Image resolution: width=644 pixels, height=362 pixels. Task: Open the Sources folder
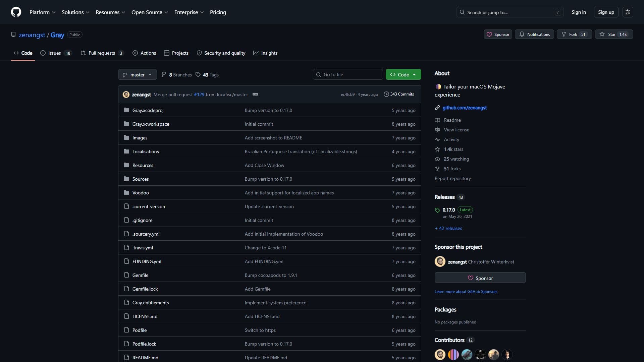(140, 179)
